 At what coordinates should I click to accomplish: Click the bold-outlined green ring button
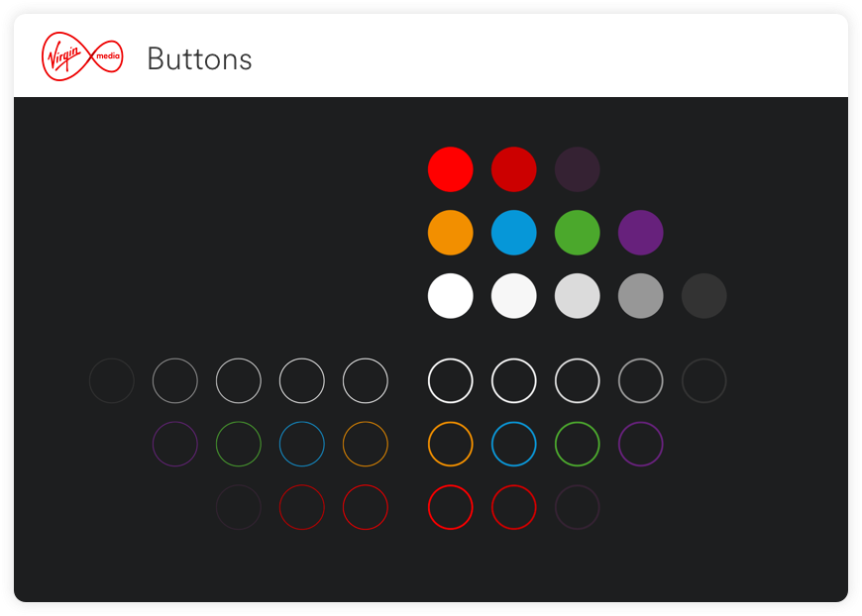(578, 444)
